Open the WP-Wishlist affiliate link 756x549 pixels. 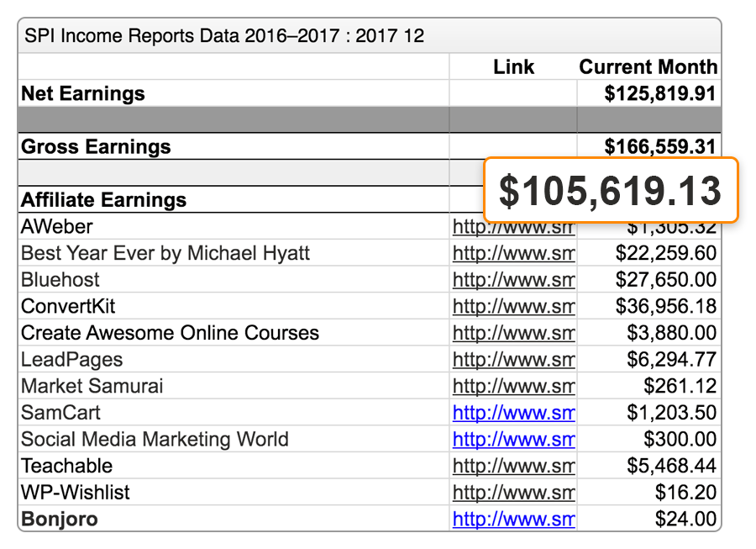point(513,493)
